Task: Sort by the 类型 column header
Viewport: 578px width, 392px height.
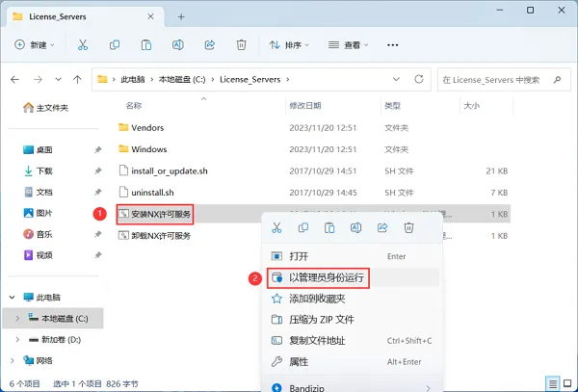Action: click(x=392, y=106)
